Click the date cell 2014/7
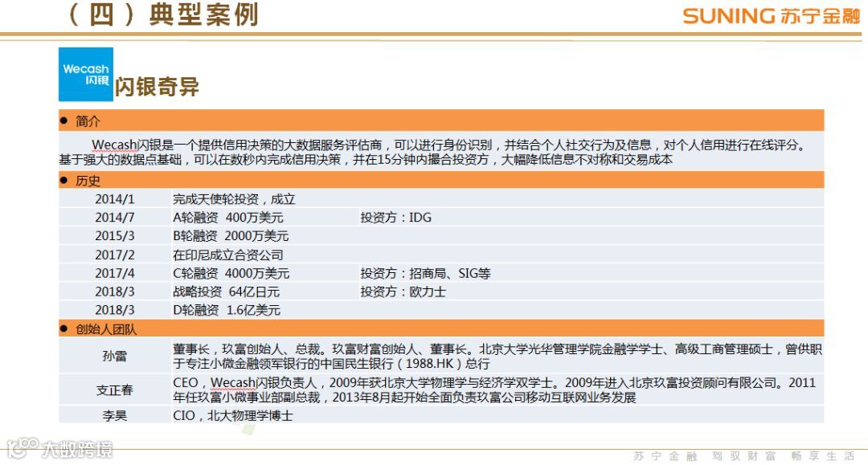868x465 pixels. coord(115,218)
